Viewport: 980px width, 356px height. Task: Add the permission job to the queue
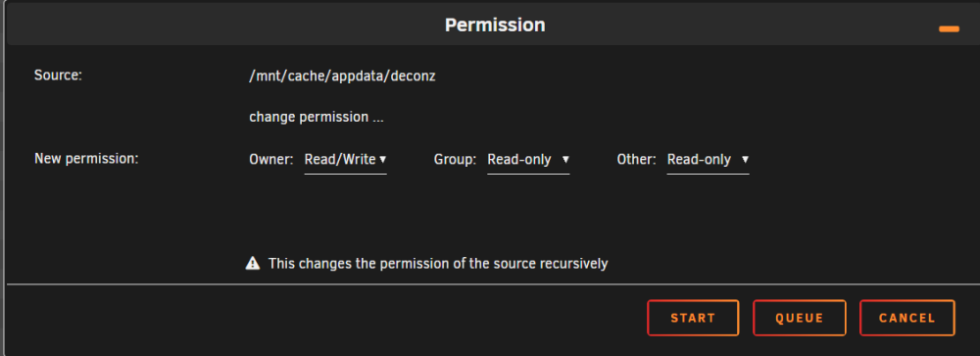[x=800, y=318]
